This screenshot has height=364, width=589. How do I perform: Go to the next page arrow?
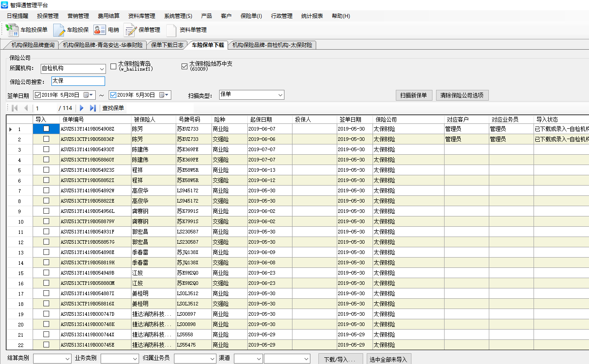tap(82, 108)
